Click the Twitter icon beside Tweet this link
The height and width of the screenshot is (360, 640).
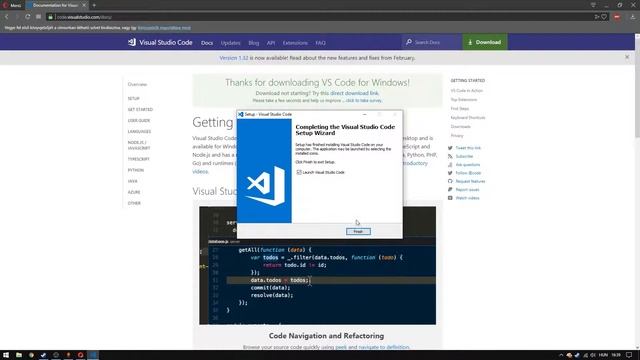[x=450, y=148]
